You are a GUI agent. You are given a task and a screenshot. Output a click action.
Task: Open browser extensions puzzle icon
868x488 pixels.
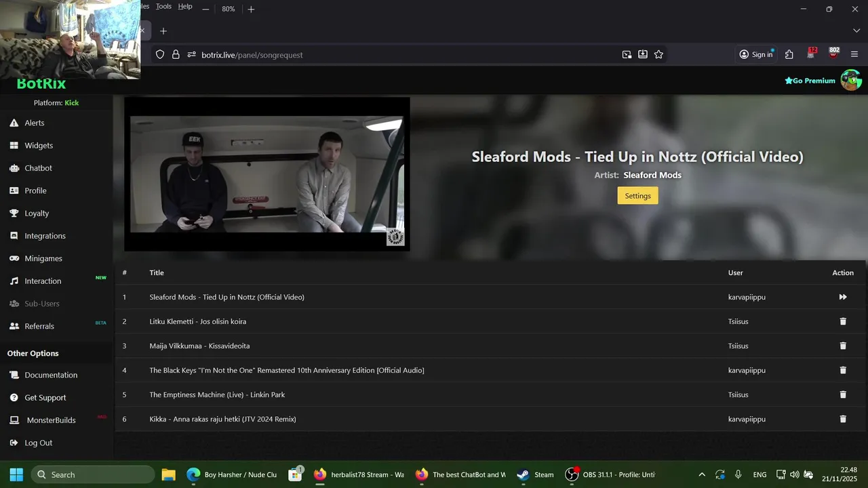789,54
